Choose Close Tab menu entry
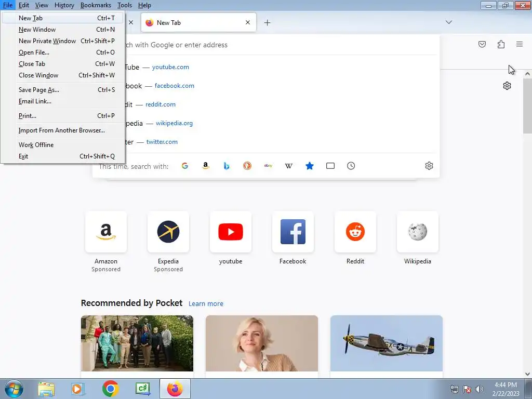Screen dimensions: 532x399 (63, 64)
